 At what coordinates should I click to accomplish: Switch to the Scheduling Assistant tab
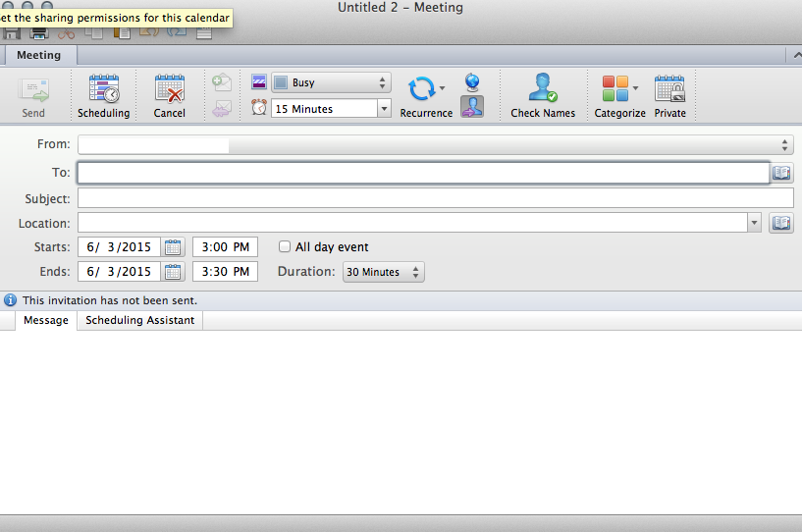pos(139,320)
